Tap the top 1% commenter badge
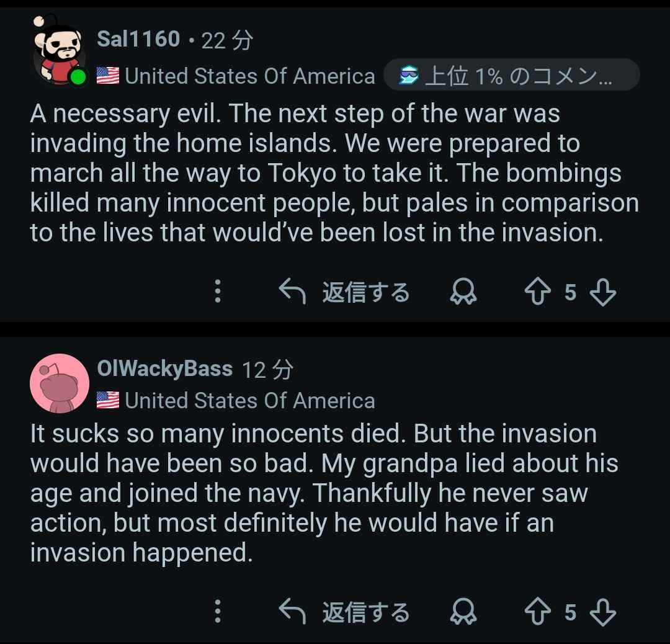Image resolution: width=670 pixels, height=644 pixels. 511,76
